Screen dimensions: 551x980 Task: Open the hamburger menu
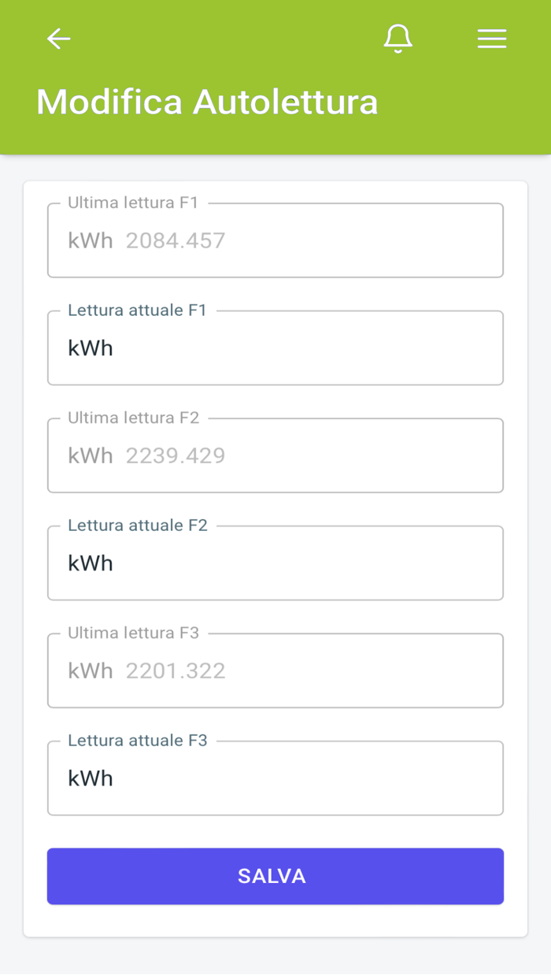[492, 39]
